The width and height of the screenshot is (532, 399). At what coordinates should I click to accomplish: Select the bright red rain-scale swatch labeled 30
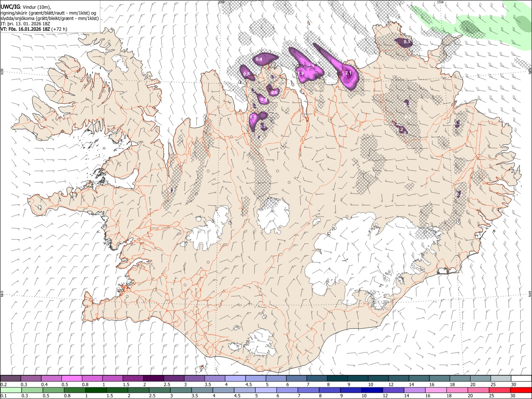point(521,390)
